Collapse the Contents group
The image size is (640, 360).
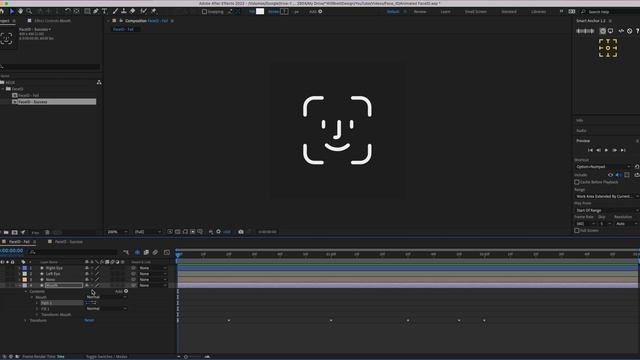pos(26,291)
